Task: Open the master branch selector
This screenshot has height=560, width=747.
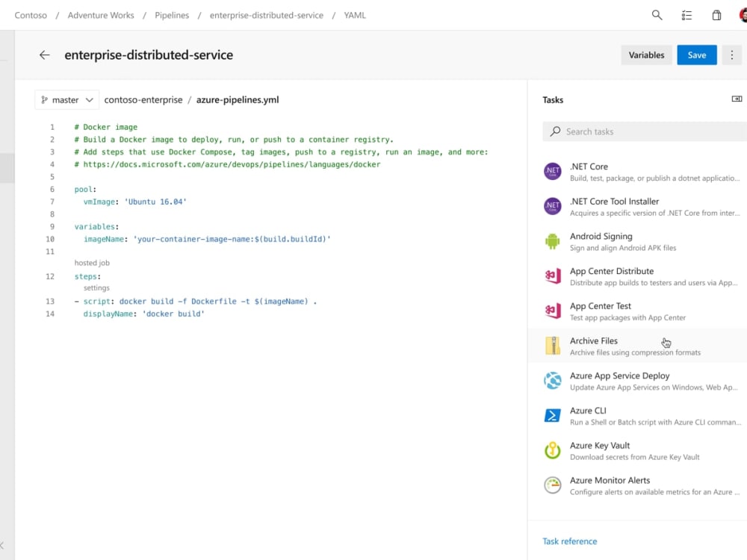Action: coord(66,99)
